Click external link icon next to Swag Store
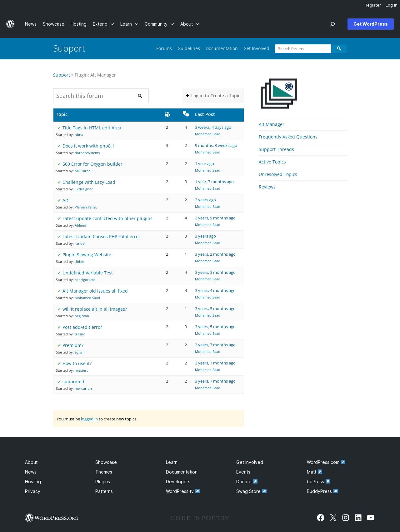Image resolution: width=400 pixels, height=532 pixels. tap(264, 491)
